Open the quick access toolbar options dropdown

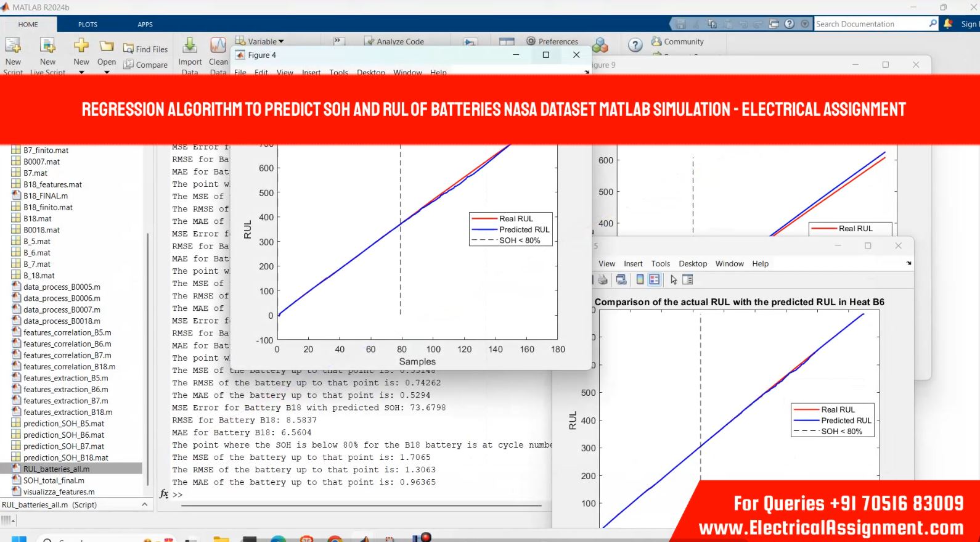click(x=805, y=24)
